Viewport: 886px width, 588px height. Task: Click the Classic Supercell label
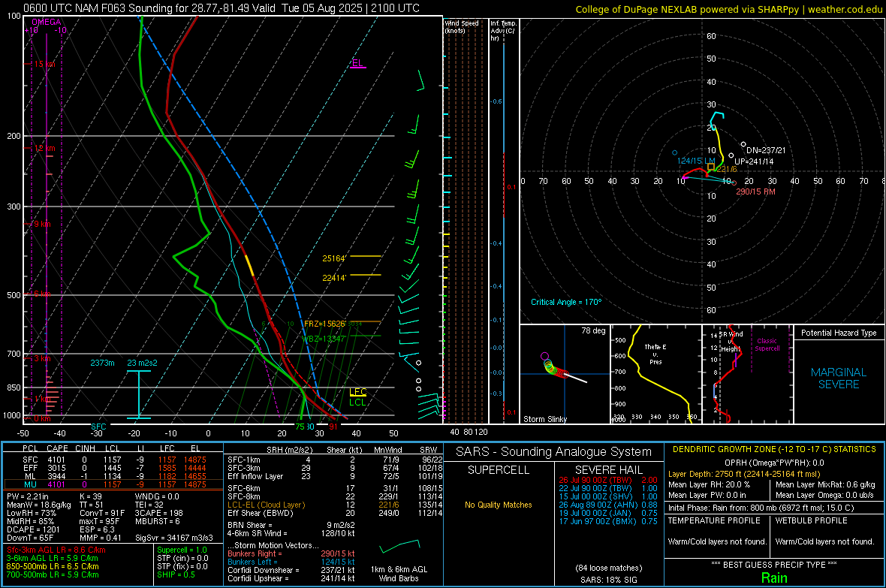[x=767, y=345]
